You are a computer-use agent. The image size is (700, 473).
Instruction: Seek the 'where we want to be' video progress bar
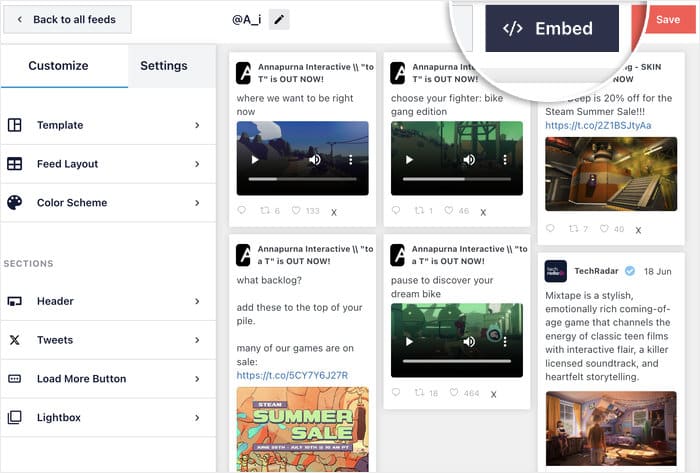(303, 179)
